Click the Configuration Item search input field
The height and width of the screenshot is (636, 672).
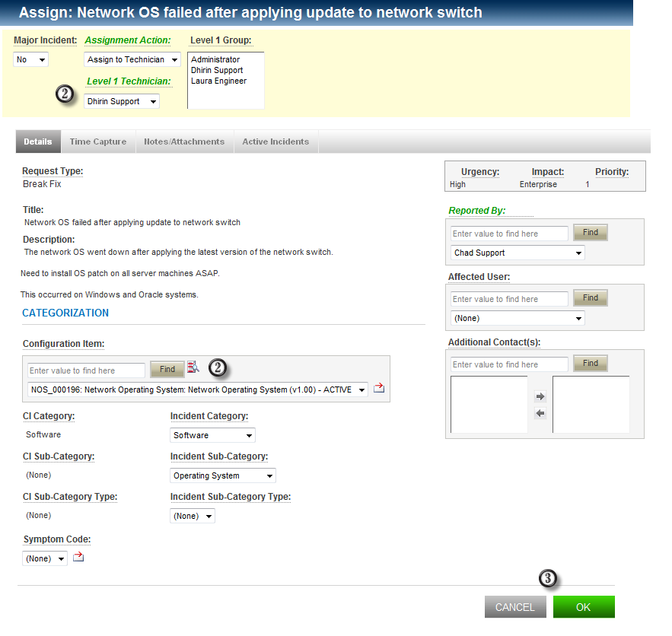[x=86, y=370]
